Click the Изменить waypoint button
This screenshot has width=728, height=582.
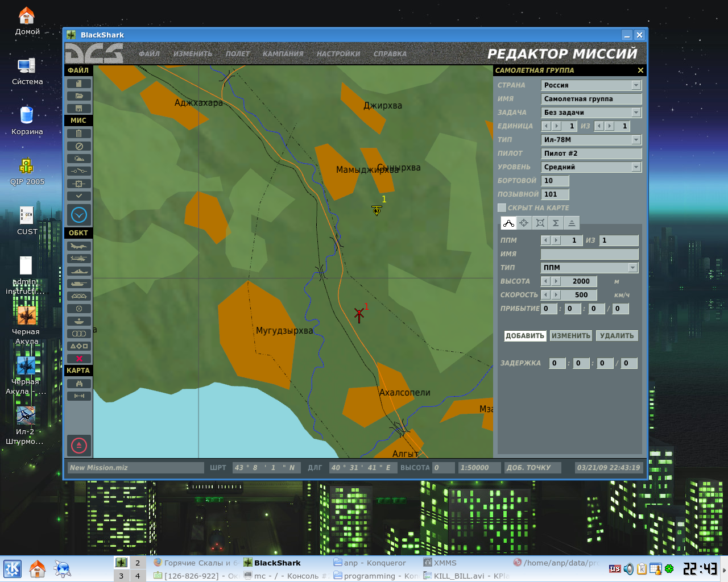(571, 336)
